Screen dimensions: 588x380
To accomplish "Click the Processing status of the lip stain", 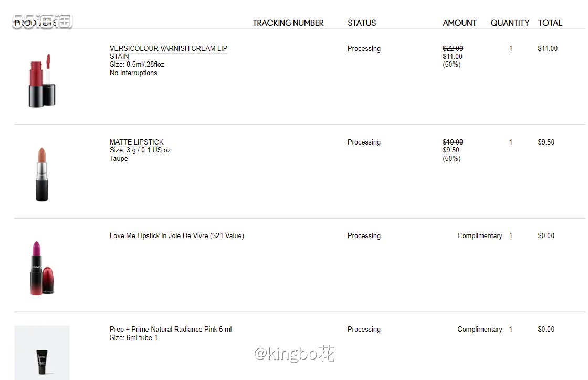I will (364, 48).
